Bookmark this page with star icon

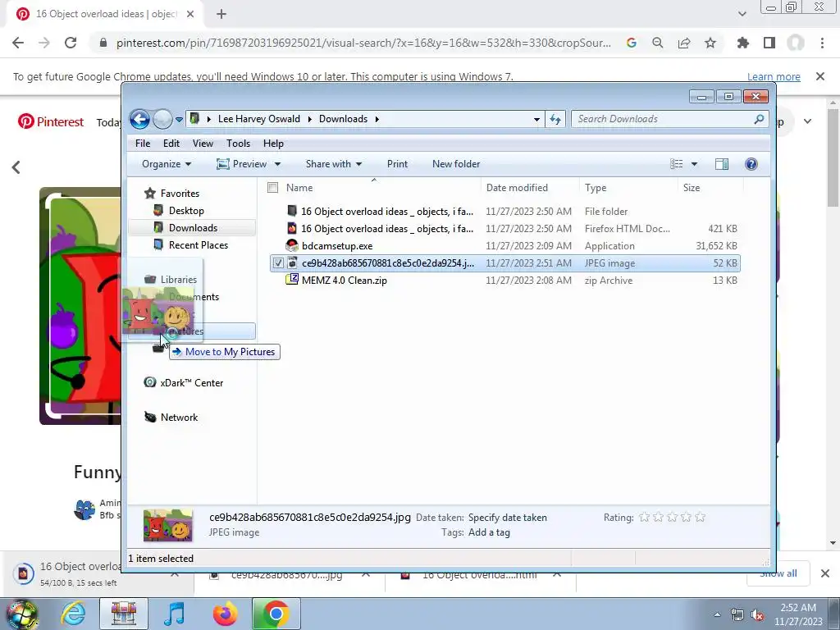tap(710, 43)
